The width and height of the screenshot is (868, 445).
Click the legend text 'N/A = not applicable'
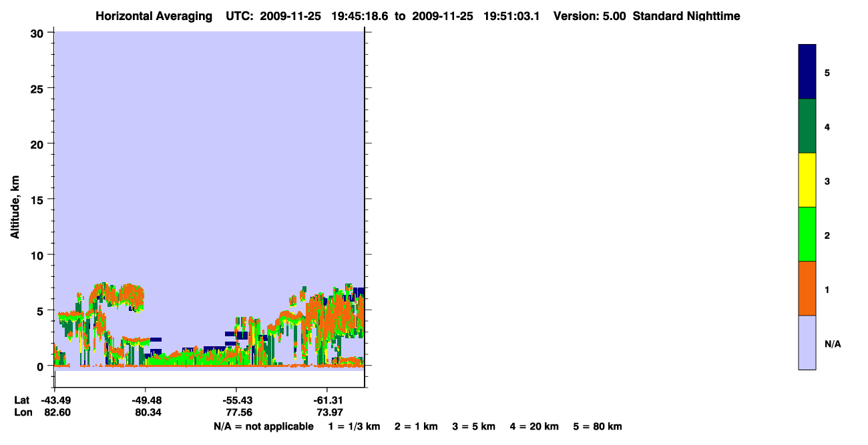click(263, 426)
